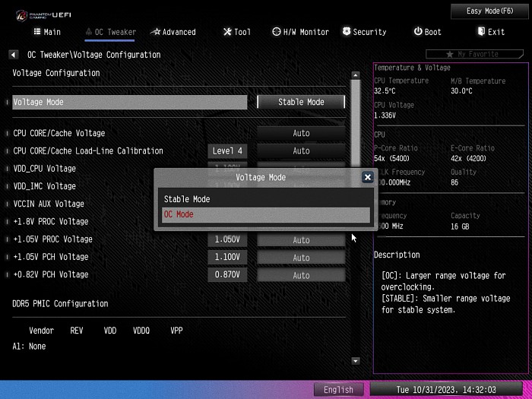Screen dimensions: 532x399
Task: Open the CPU CORE/Cache Voltage Auto dropdown
Action: coord(301,133)
